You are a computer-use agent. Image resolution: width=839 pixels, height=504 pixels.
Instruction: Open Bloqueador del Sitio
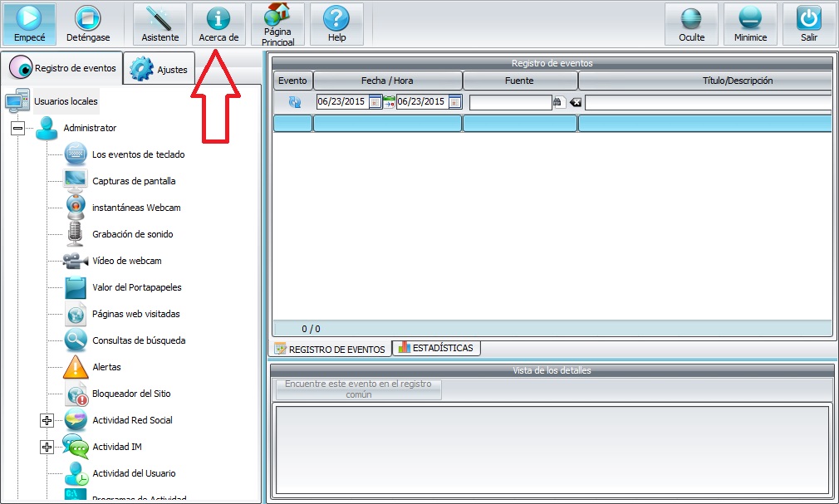coord(131,394)
